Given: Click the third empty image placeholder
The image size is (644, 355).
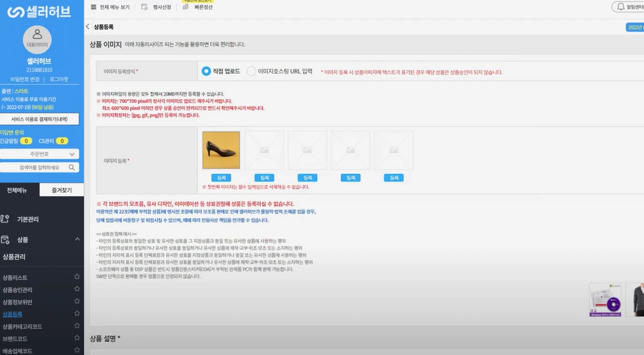Looking at the screenshot, I should click(307, 150).
